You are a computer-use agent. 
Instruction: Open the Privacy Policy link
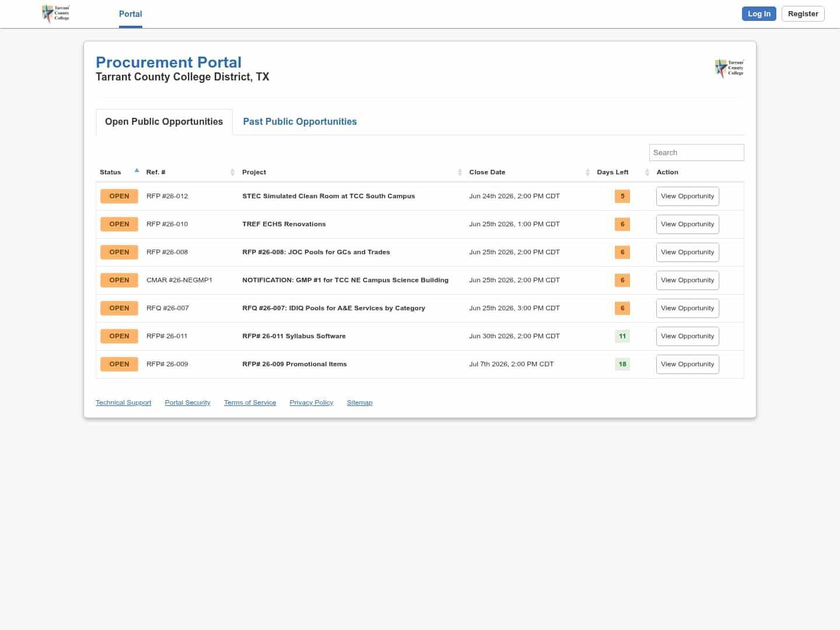point(311,403)
